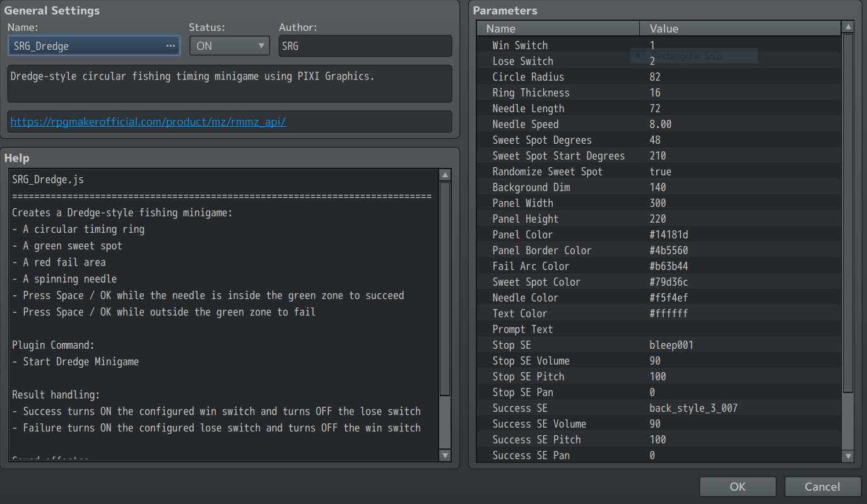Select the Stop SE Pitch parameter
The image size is (867, 504).
click(659, 377)
